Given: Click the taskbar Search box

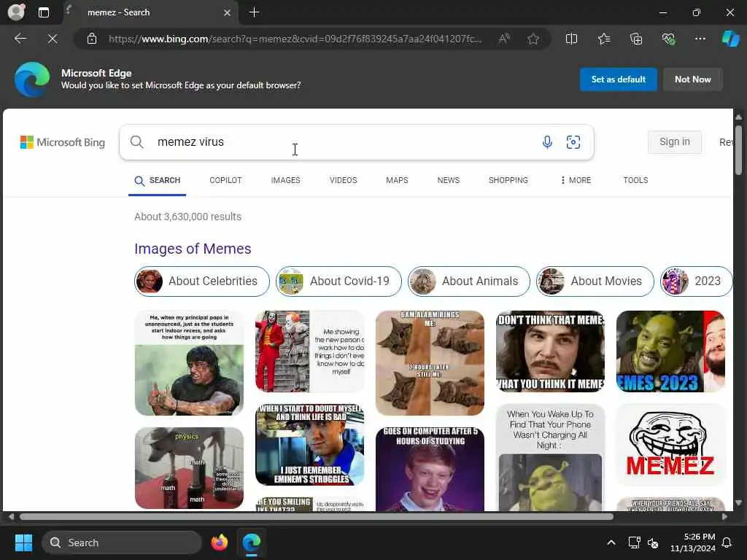Looking at the screenshot, I should coord(122,542).
